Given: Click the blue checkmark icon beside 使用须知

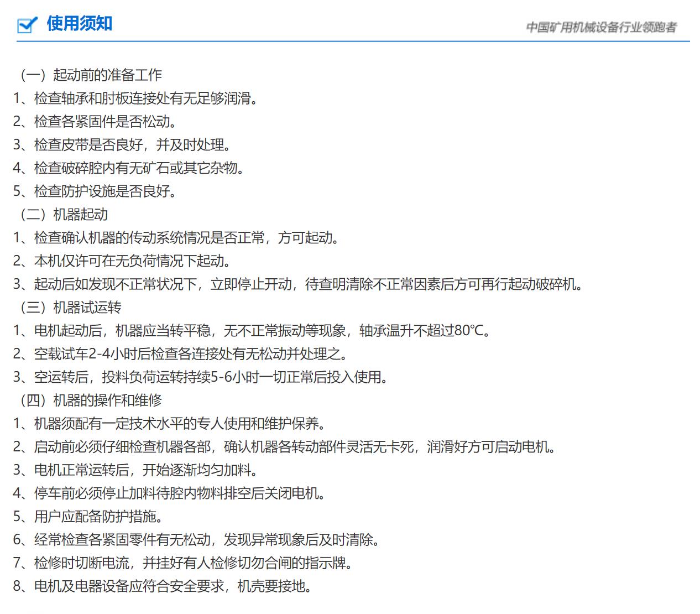Looking at the screenshot, I should pyautogui.click(x=28, y=25).
